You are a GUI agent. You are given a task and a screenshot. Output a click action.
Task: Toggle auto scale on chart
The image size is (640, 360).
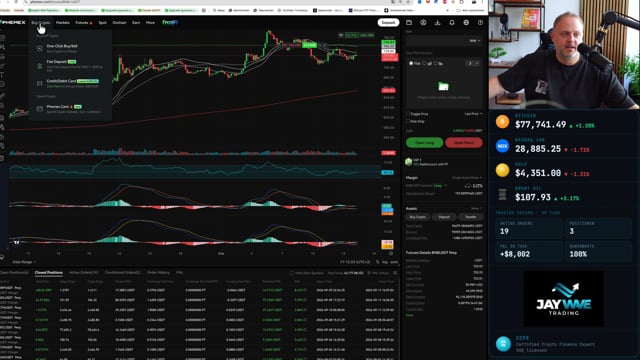click(x=394, y=262)
